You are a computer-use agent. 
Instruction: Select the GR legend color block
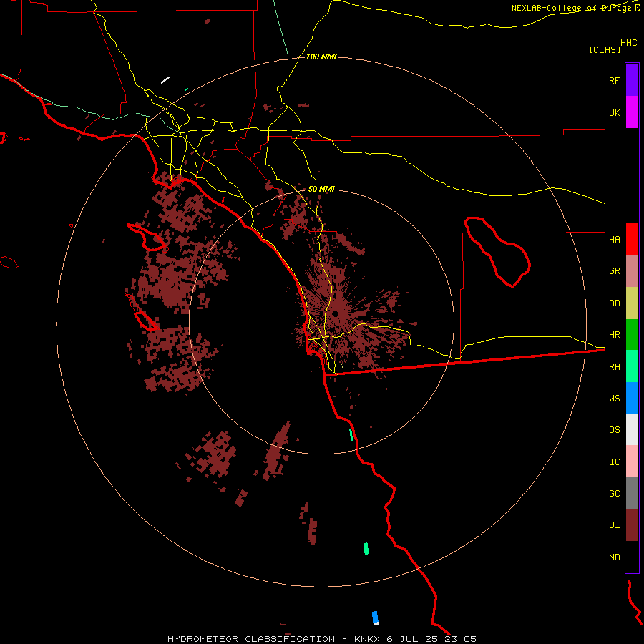632,271
